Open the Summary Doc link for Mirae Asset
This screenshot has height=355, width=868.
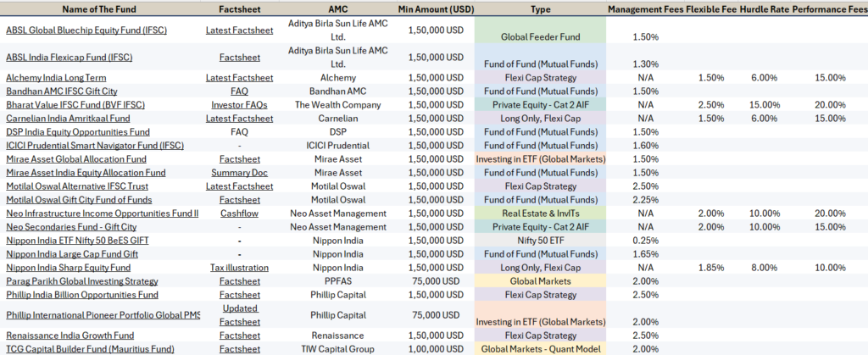tap(239, 173)
